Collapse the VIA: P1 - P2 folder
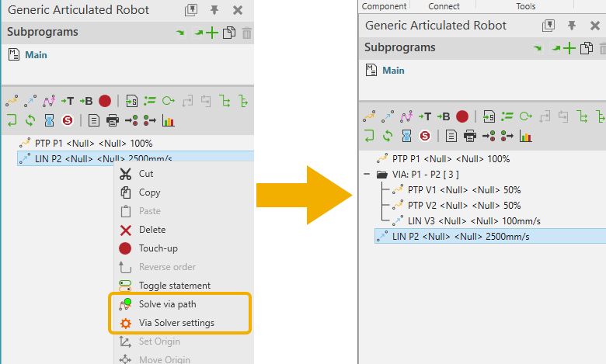 coord(366,175)
